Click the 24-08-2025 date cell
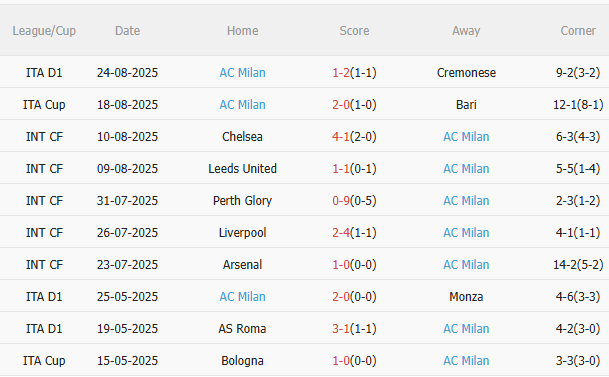The height and width of the screenshot is (377, 609). point(127,73)
